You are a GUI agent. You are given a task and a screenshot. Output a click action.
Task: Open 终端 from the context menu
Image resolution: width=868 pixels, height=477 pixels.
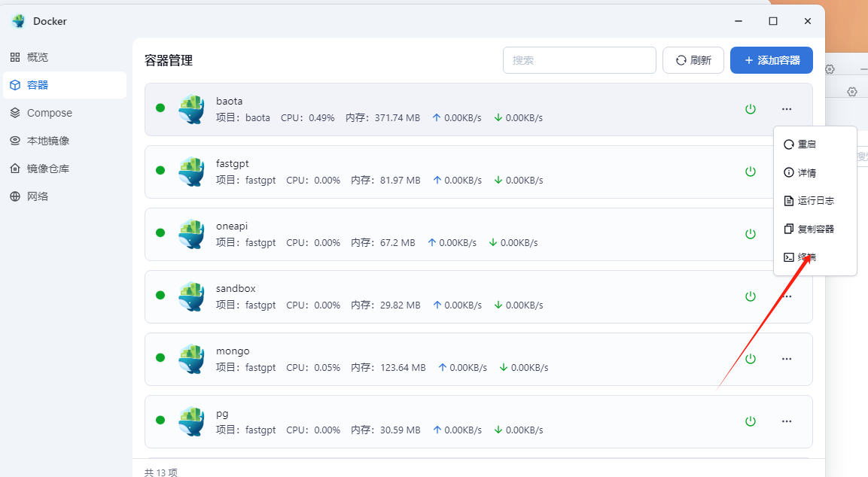[815, 257]
